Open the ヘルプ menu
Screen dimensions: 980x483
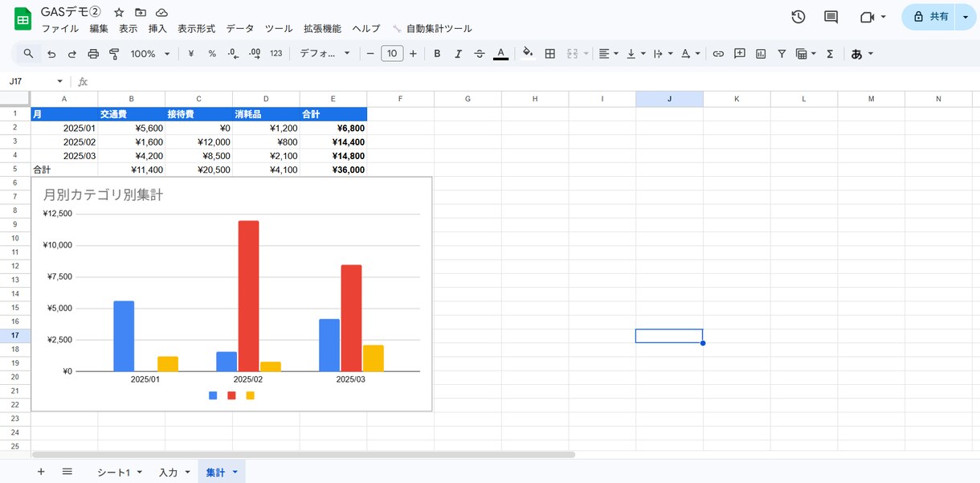[x=366, y=29]
